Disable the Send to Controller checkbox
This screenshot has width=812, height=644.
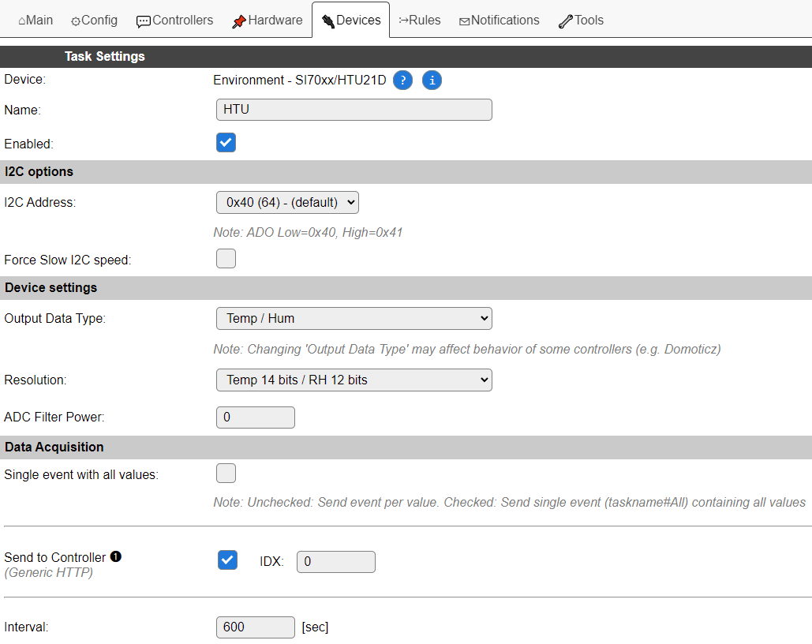227,560
